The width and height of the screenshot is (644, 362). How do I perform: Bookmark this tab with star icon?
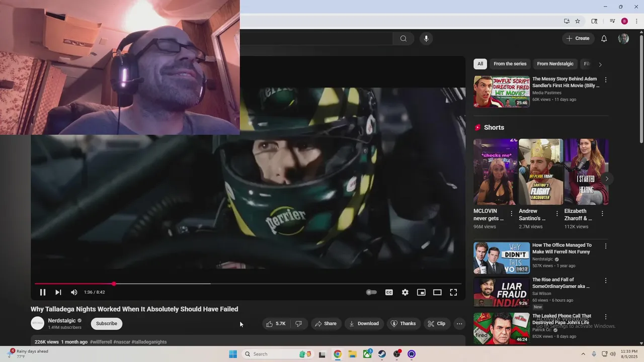tap(578, 21)
